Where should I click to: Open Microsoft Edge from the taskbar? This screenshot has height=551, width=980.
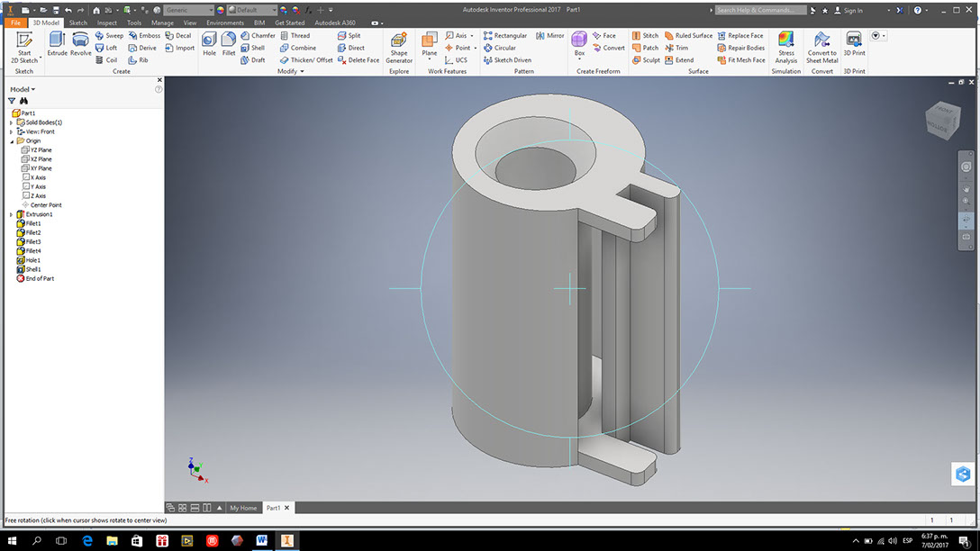[86, 540]
